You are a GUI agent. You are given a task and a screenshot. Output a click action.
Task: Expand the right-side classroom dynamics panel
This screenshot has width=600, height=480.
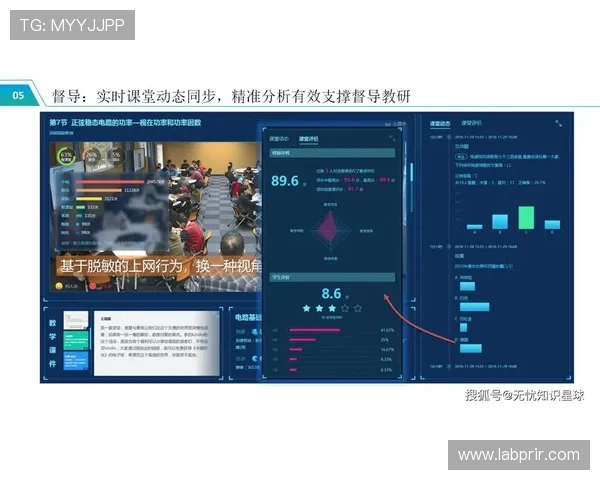tap(558, 123)
